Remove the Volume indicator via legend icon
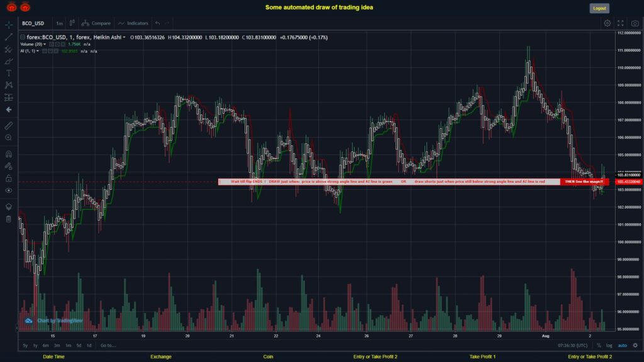The width and height of the screenshot is (644, 362). click(63, 45)
